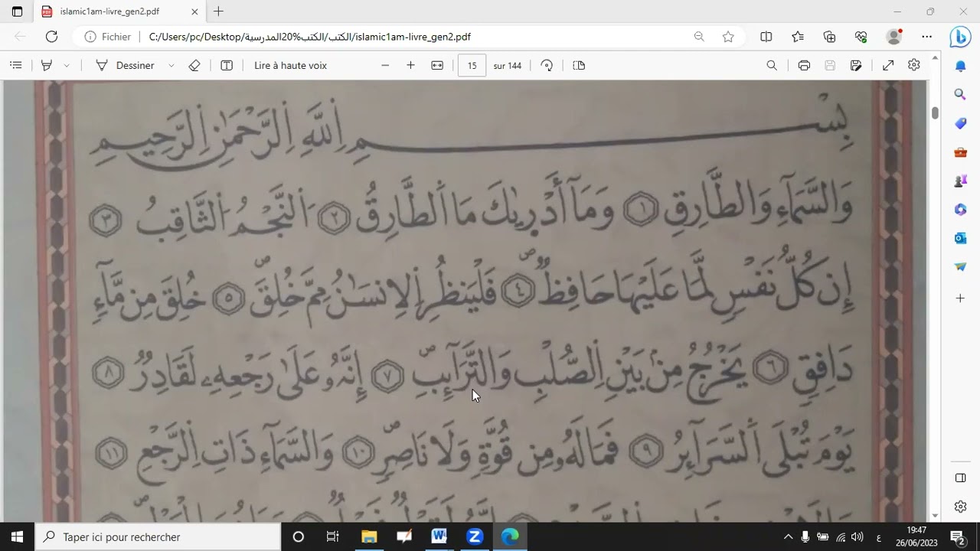Open File Explorer from the taskbar
The width and height of the screenshot is (980, 551).
(368, 537)
